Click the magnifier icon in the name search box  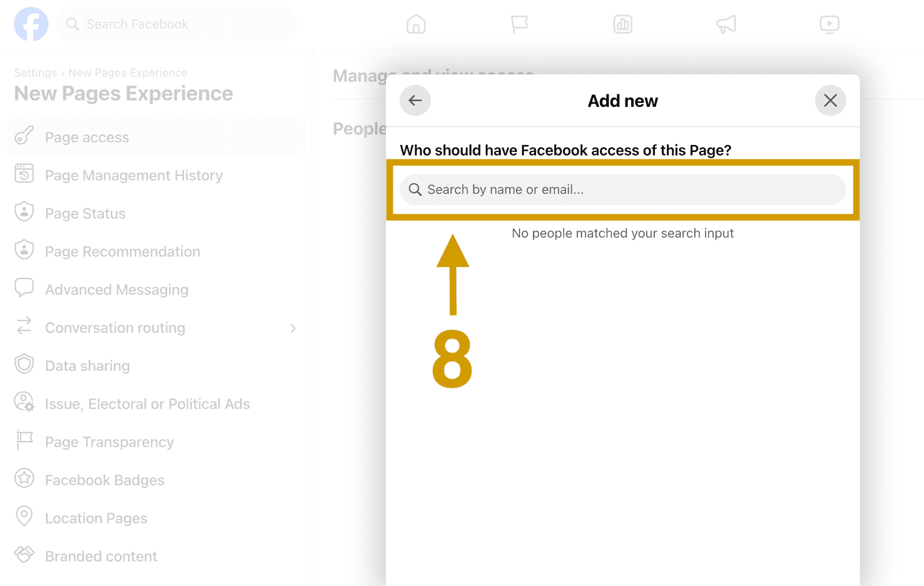click(415, 190)
